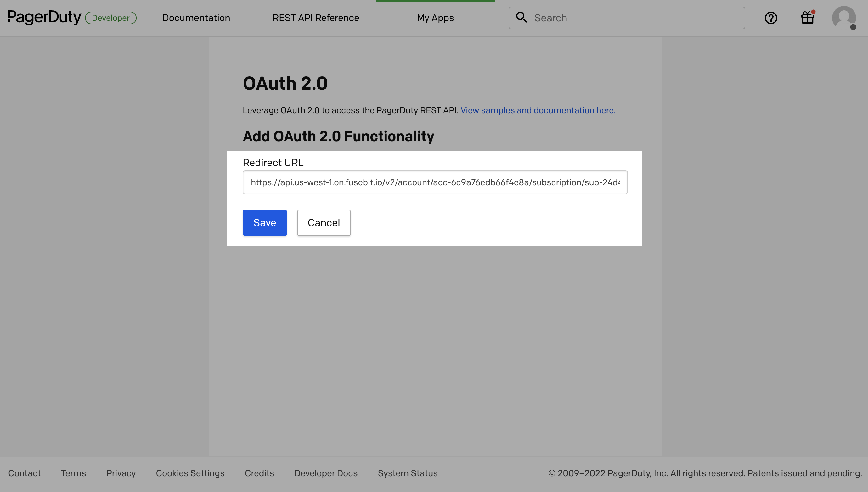
Task: Open the Documentation menu item
Action: pos(196,18)
